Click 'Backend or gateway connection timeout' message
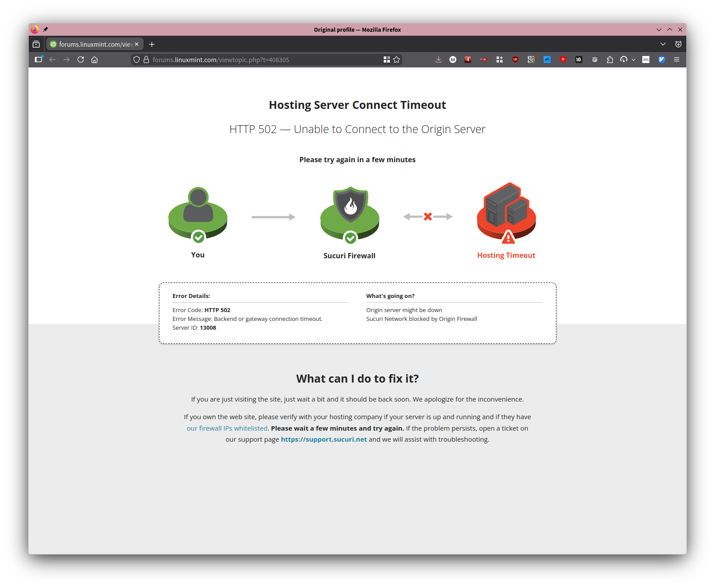The width and height of the screenshot is (715, 588). tap(268, 319)
